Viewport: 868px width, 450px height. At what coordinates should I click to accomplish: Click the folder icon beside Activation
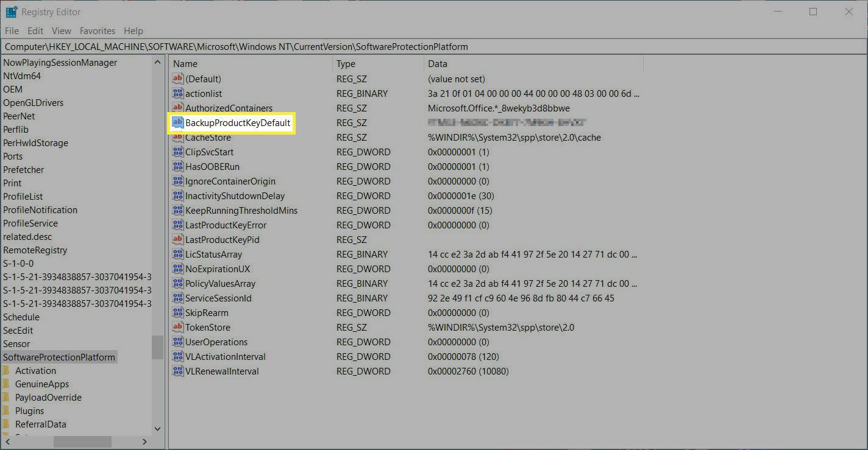(x=6, y=371)
